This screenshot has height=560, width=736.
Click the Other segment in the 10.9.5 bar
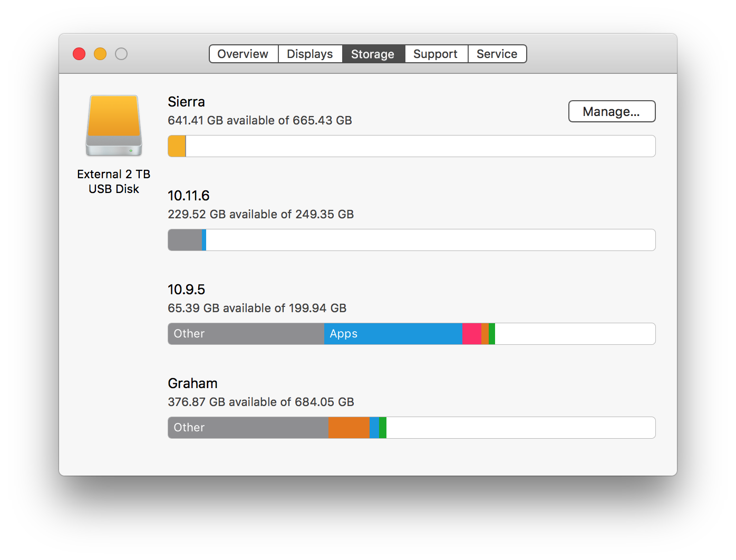point(246,334)
